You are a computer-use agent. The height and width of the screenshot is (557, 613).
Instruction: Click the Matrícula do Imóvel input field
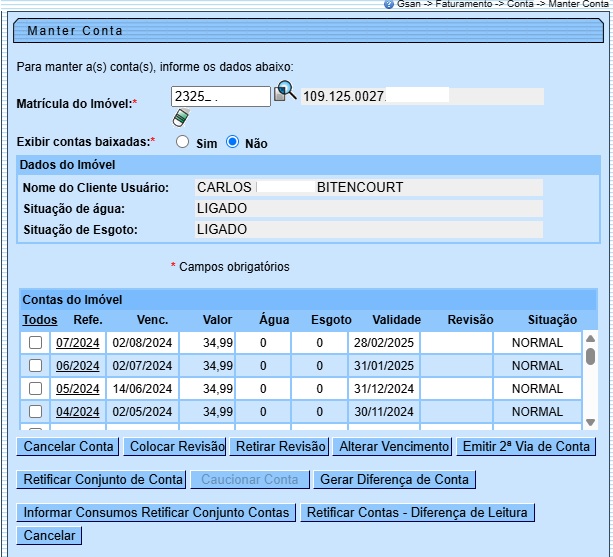pos(220,96)
